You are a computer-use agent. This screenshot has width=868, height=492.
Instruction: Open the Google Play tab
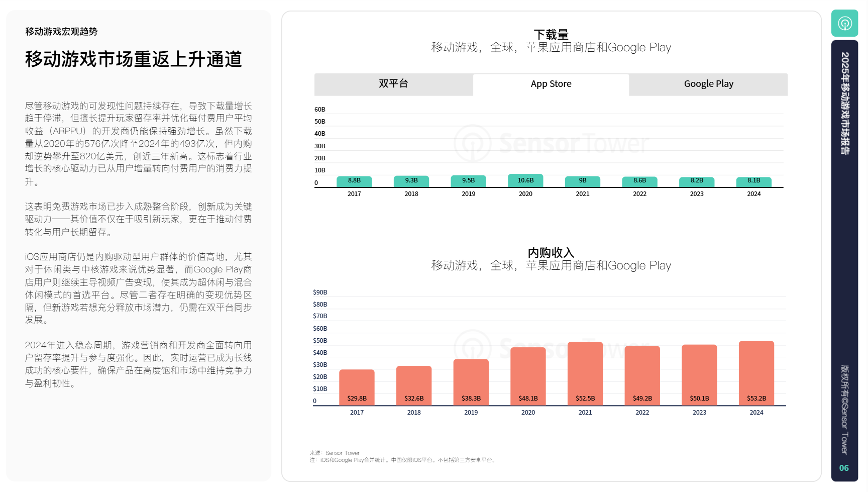pyautogui.click(x=708, y=84)
